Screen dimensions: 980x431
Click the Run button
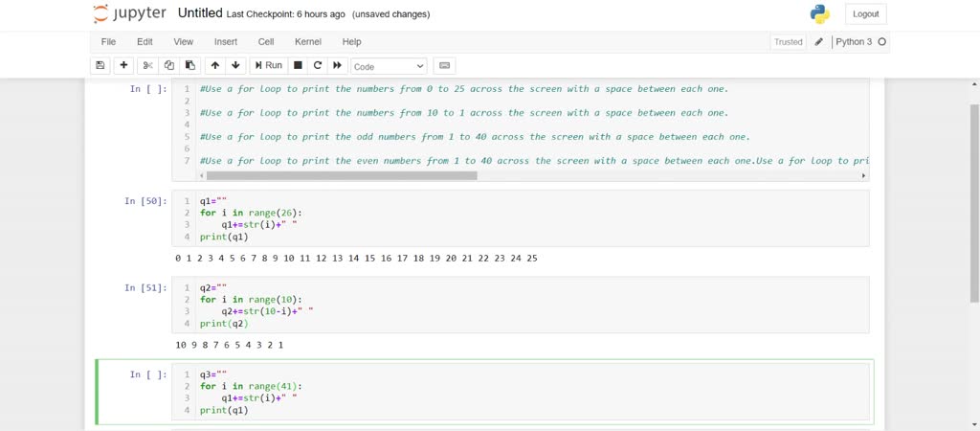click(269, 66)
